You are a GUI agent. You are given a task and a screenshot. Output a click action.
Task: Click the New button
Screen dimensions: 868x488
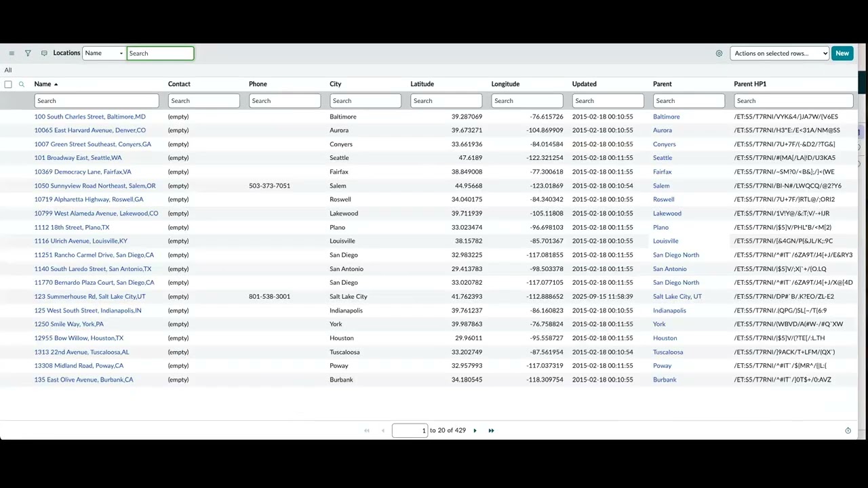pyautogui.click(x=842, y=53)
